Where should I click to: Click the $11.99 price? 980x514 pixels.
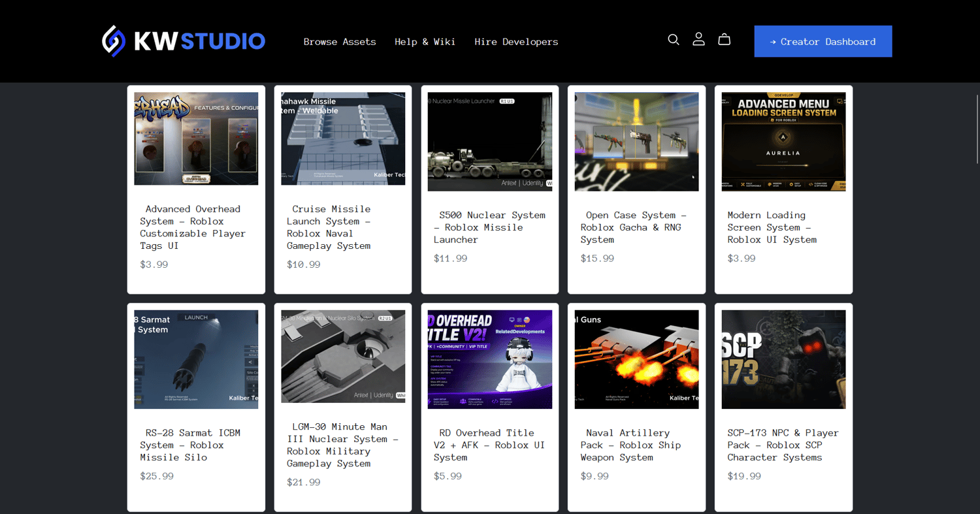451,258
